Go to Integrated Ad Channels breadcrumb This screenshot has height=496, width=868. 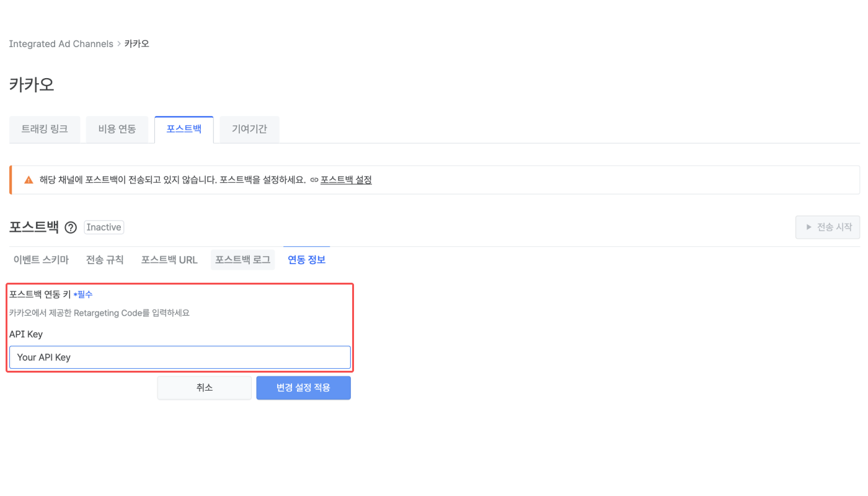click(x=61, y=44)
